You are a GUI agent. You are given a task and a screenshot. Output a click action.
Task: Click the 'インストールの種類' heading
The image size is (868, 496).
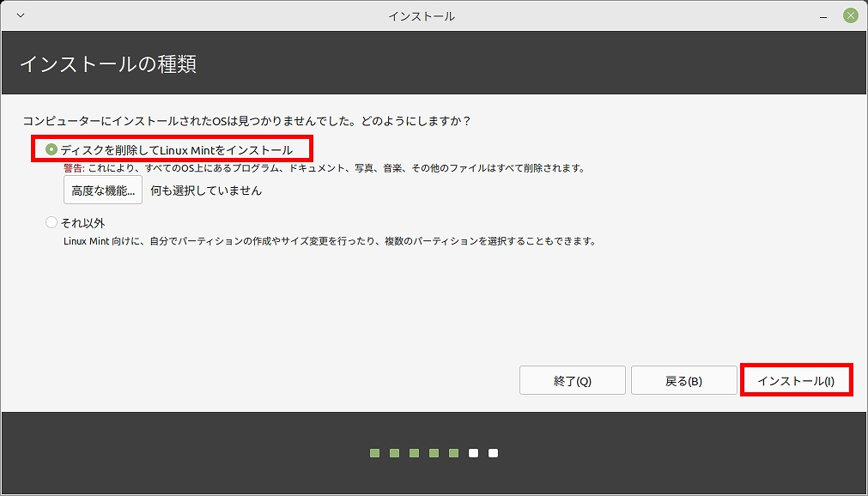pyautogui.click(x=108, y=64)
